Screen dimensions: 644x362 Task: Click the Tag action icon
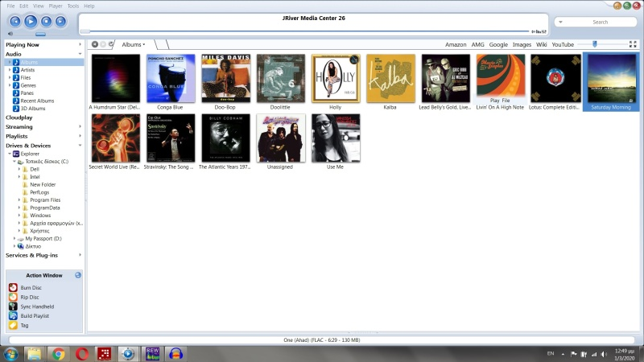click(13, 326)
